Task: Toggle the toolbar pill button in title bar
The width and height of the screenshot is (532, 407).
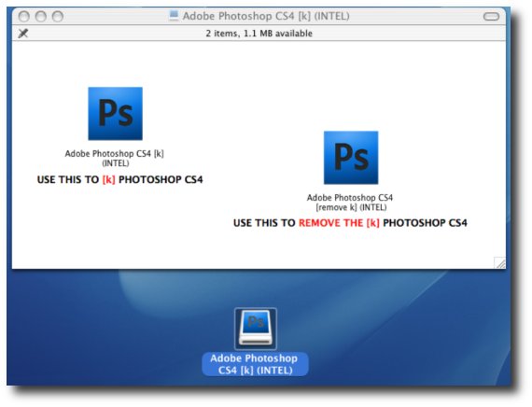Action: click(x=491, y=16)
